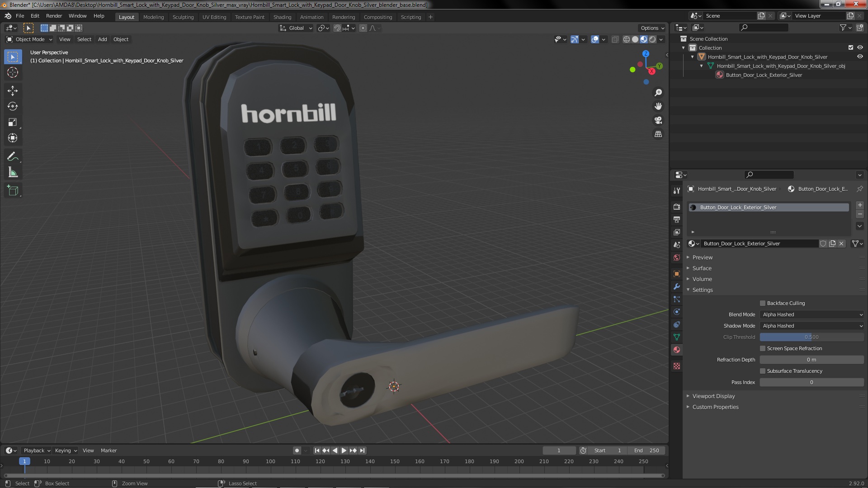Open Texture properties checker tab
This screenshot has height=488, width=868.
[x=677, y=366]
